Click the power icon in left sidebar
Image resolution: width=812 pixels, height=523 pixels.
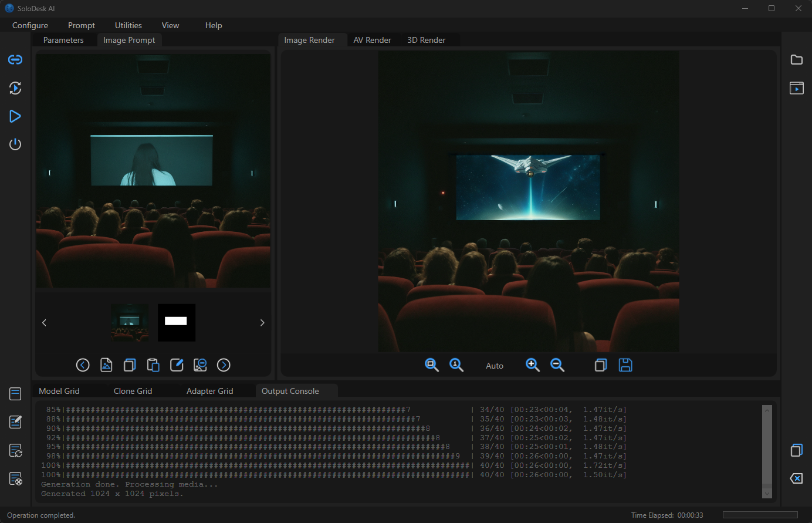point(15,144)
